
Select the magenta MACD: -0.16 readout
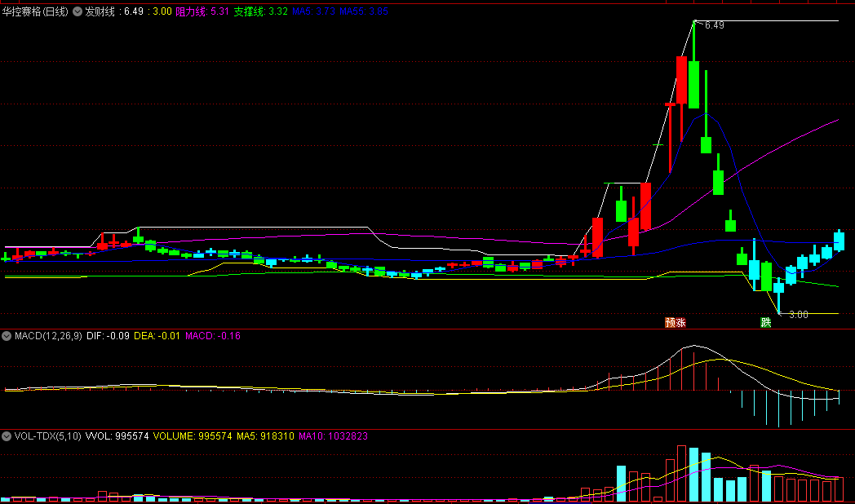(213, 336)
